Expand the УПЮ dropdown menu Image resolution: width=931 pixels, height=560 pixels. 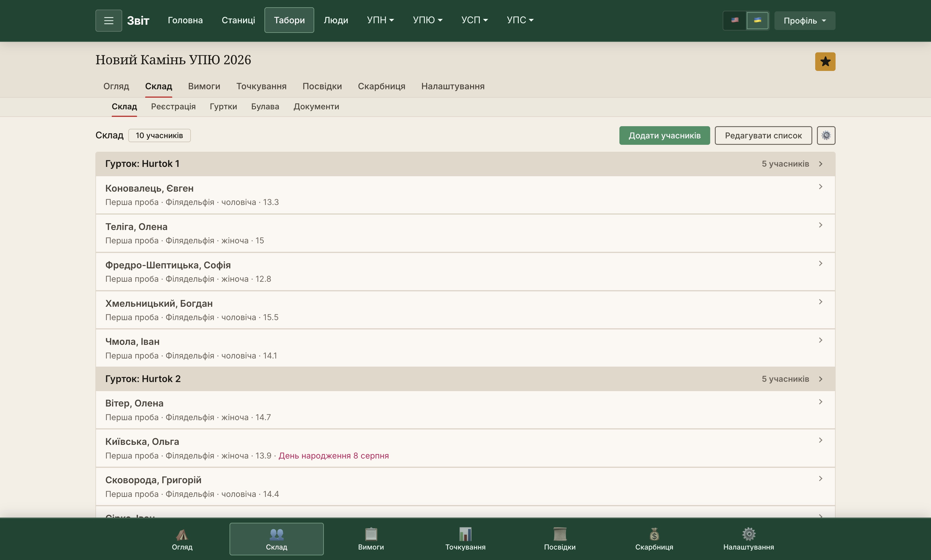click(427, 20)
